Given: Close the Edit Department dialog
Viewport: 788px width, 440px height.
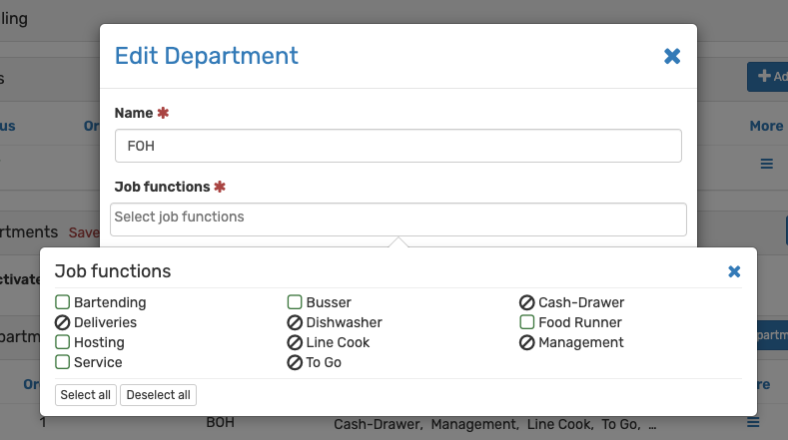Looking at the screenshot, I should pyautogui.click(x=672, y=57).
